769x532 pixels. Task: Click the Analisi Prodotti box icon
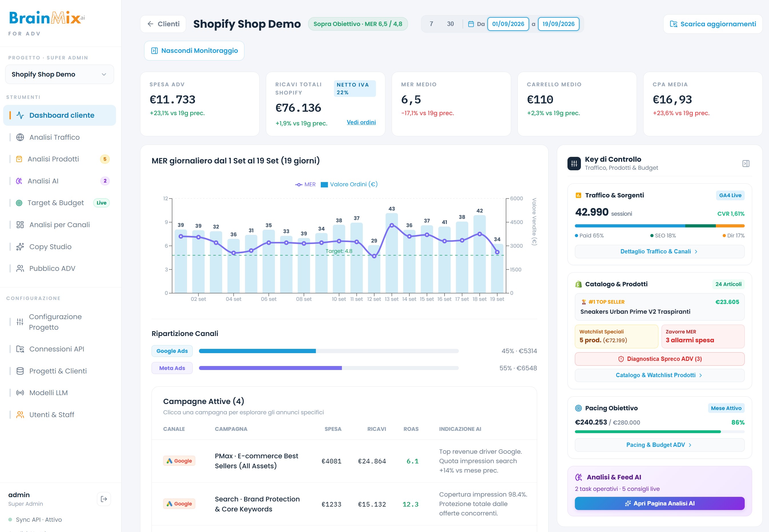pos(19,159)
